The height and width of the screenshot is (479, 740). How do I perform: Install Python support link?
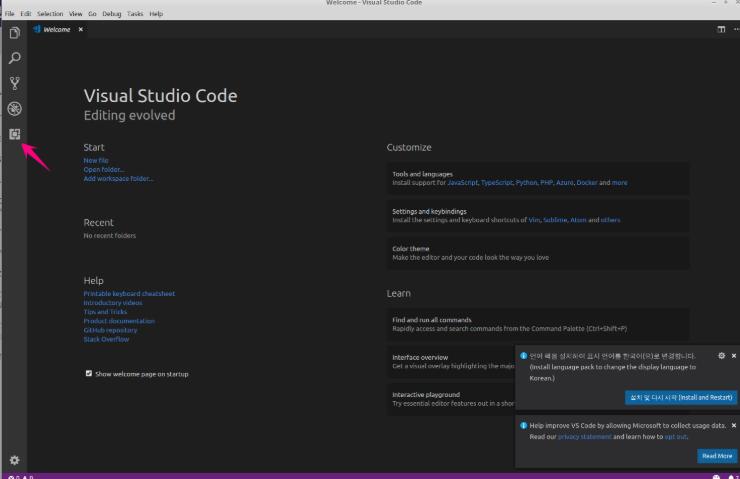(526, 183)
